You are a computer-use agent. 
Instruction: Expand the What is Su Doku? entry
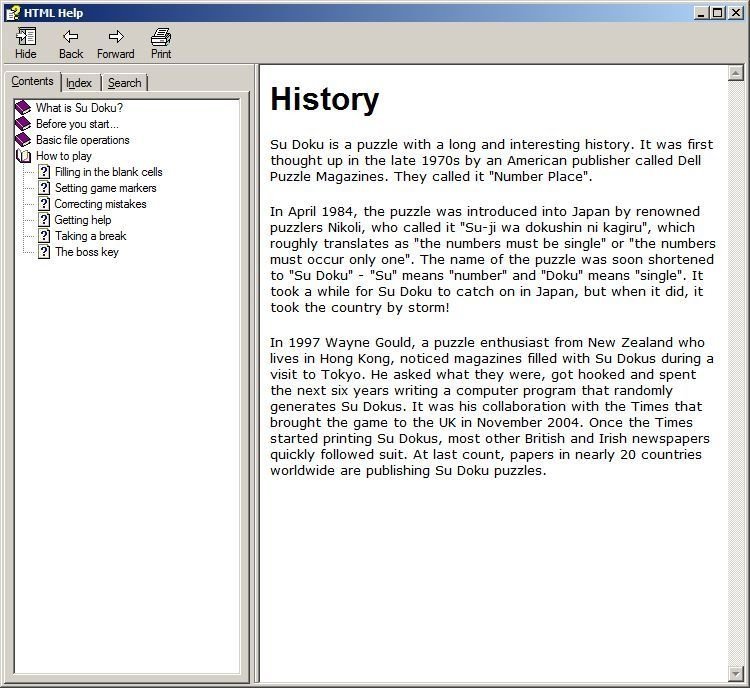(x=79, y=108)
